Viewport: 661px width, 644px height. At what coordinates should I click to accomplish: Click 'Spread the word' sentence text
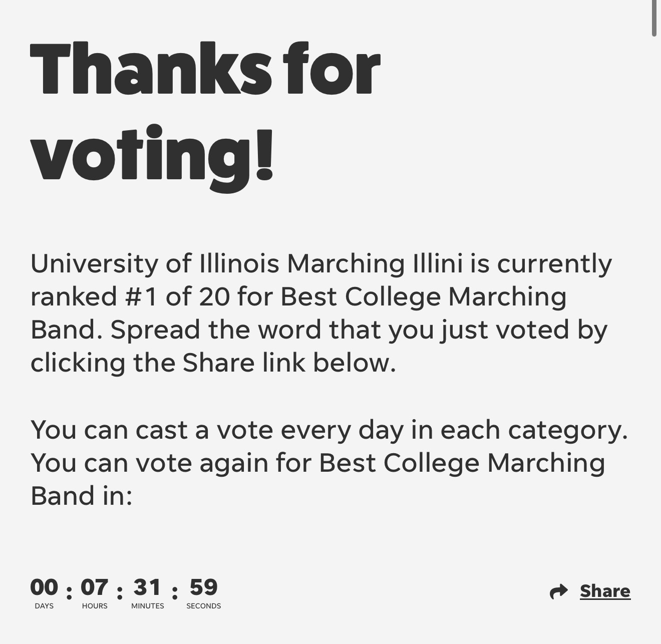pyautogui.click(x=217, y=330)
